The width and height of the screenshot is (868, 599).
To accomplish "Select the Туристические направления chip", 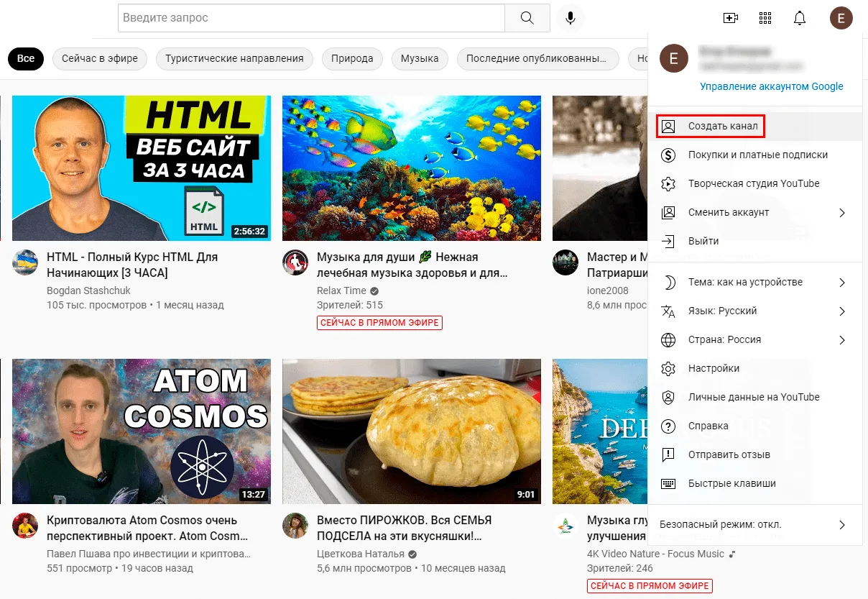I will (234, 58).
